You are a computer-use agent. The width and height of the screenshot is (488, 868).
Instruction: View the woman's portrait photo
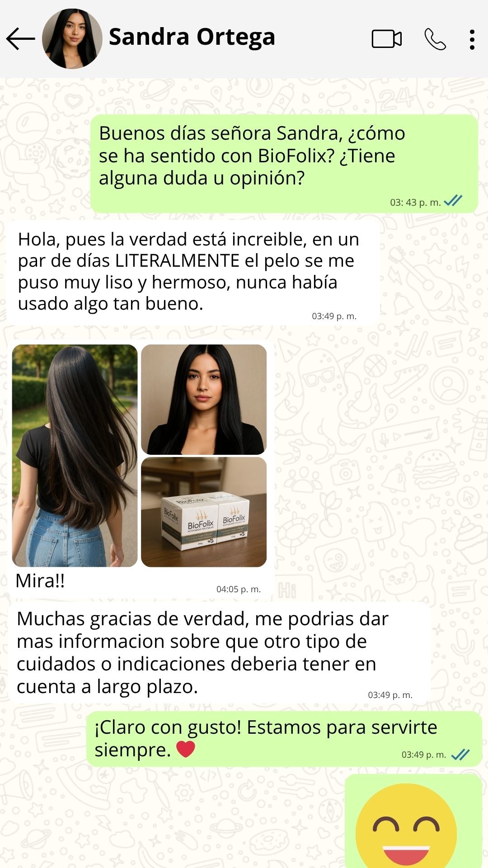204,400
